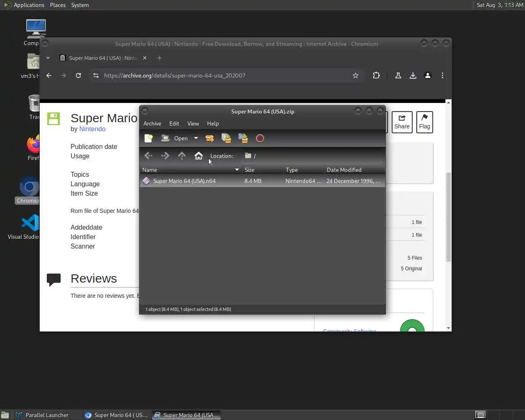Click the Super Mario 64 (USA).zip taskbar entry
The width and height of the screenshot is (525, 420).
point(187,415)
